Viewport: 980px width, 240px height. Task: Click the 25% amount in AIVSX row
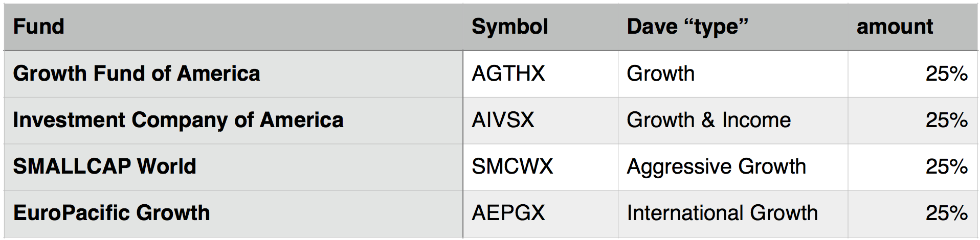(912, 121)
